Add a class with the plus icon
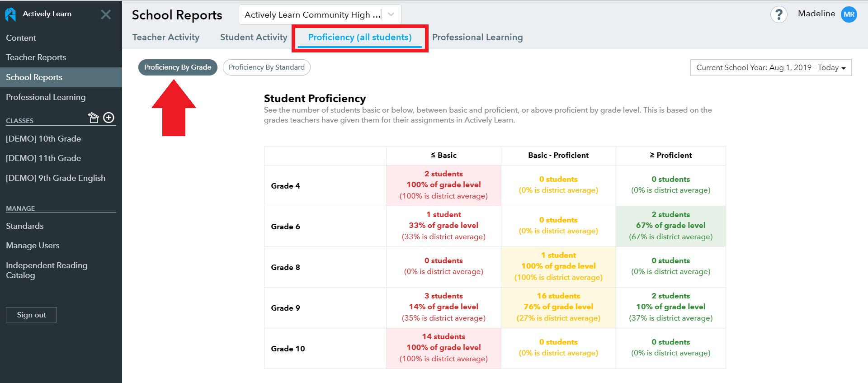 [x=109, y=118]
